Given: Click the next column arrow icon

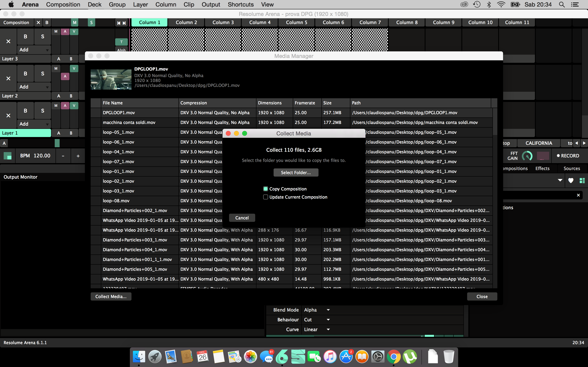Looking at the screenshot, I should [124, 23].
